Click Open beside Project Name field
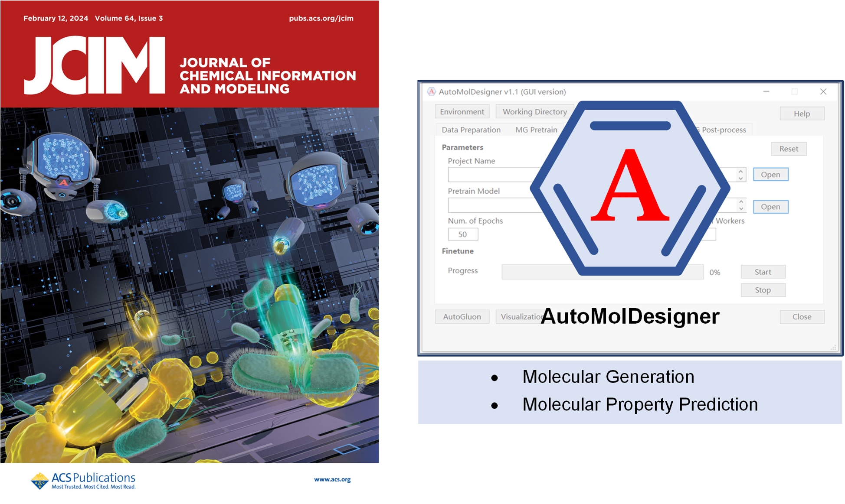The height and width of the screenshot is (504, 845). pyautogui.click(x=770, y=174)
